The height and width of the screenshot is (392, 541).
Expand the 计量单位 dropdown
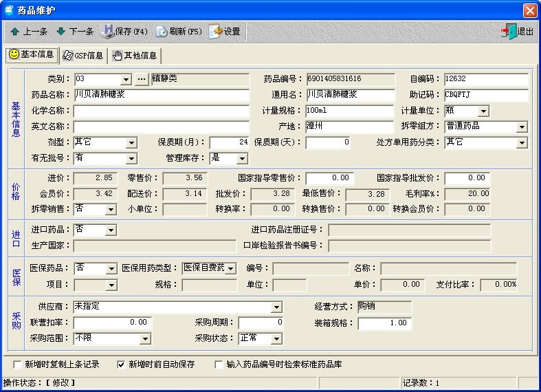click(483, 111)
